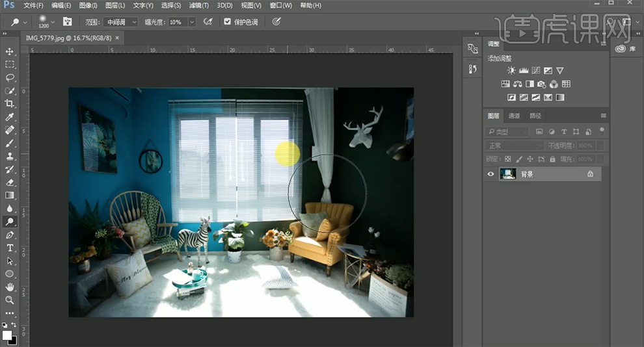The image size is (644, 347).
Task: Add a Brightness/Contrast adjustment
Action: point(511,71)
